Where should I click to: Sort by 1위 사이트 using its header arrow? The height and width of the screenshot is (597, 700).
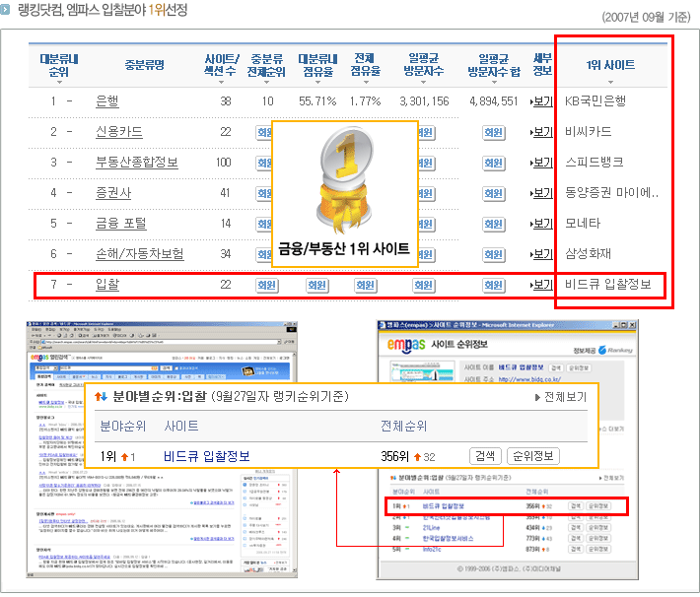(x=610, y=82)
